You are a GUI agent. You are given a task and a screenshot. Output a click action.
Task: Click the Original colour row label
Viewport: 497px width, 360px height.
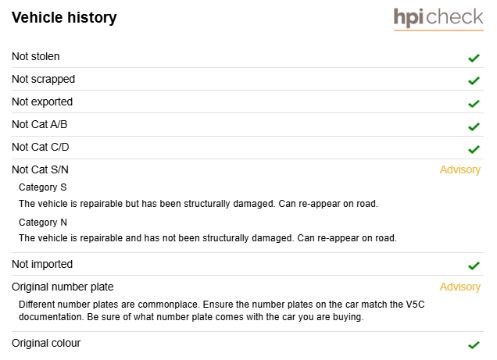click(46, 343)
